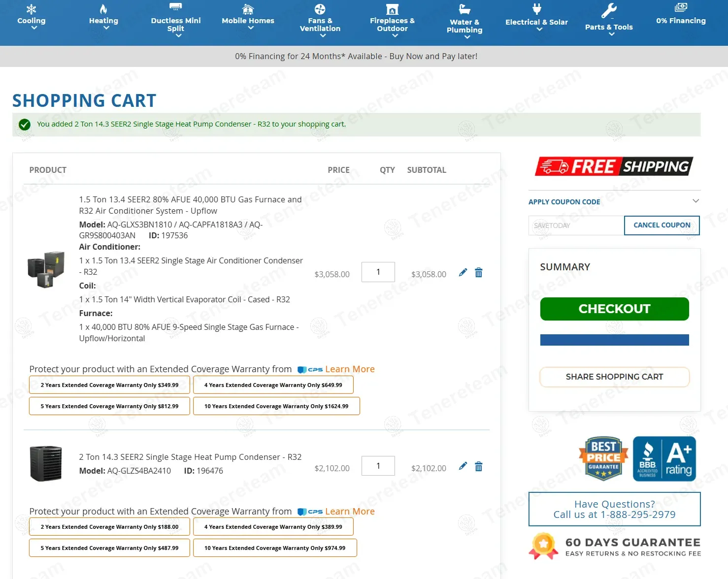Click the BBB A+ rating badge
Screen dimensions: 728x579
[664, 458]
